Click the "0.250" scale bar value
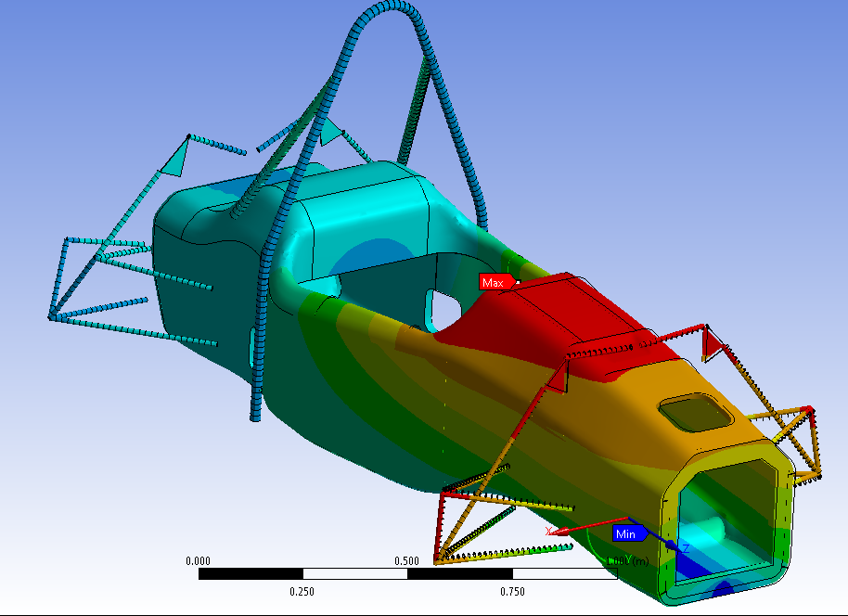The height and width of the screenshot is (616, 848). point(302,592)
